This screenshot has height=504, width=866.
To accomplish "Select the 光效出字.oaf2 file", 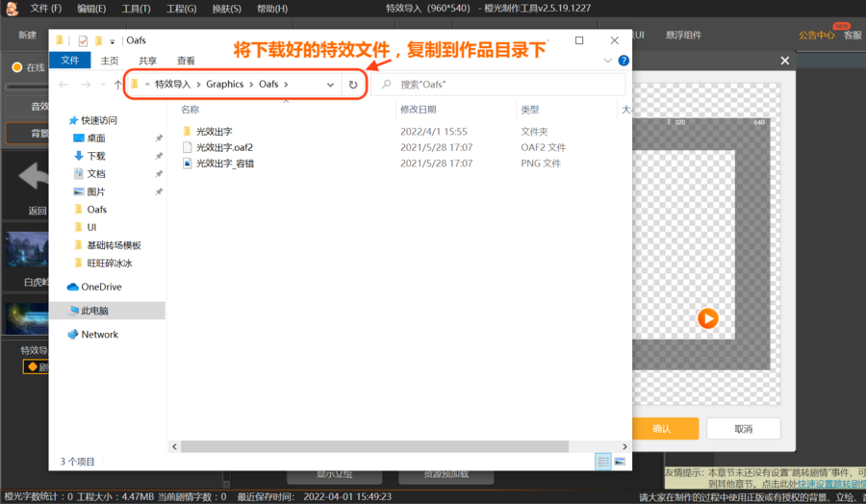I will tap(223, 147).
